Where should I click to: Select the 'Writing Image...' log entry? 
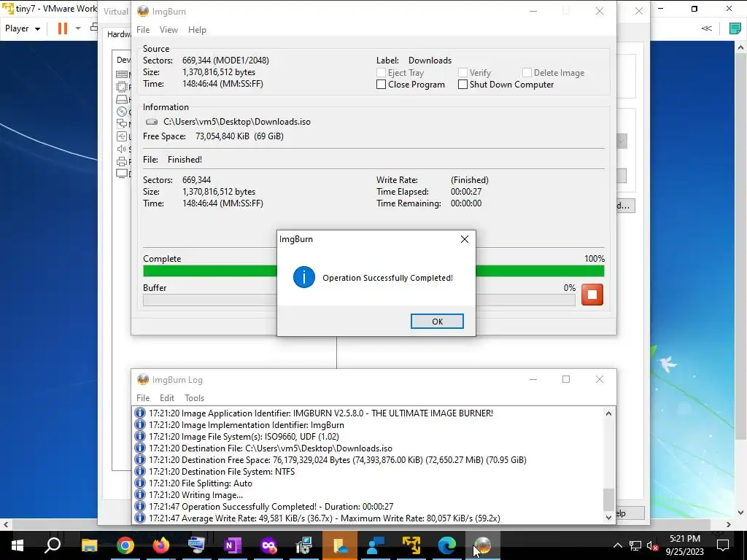click(196, 495)
